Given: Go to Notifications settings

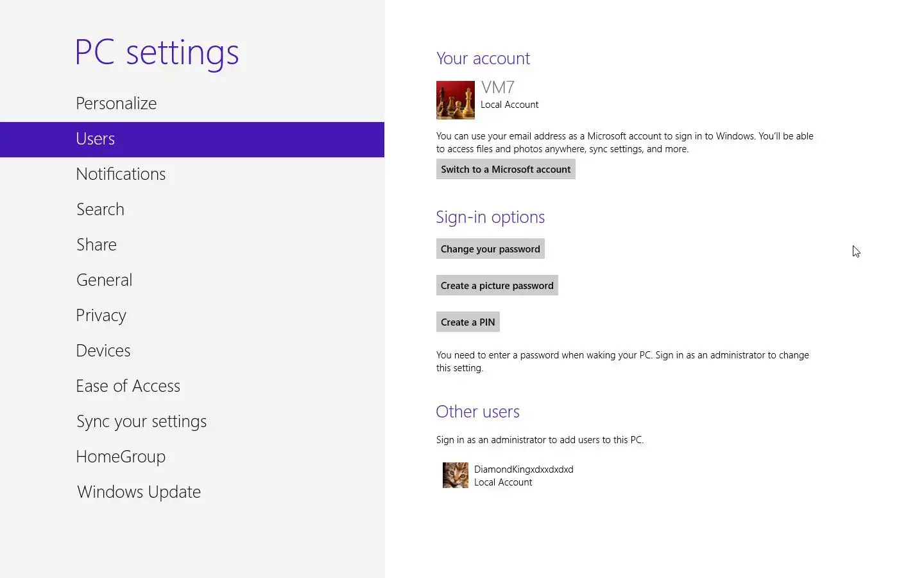Looking at the screenshot, I should [x=121, y=174].
